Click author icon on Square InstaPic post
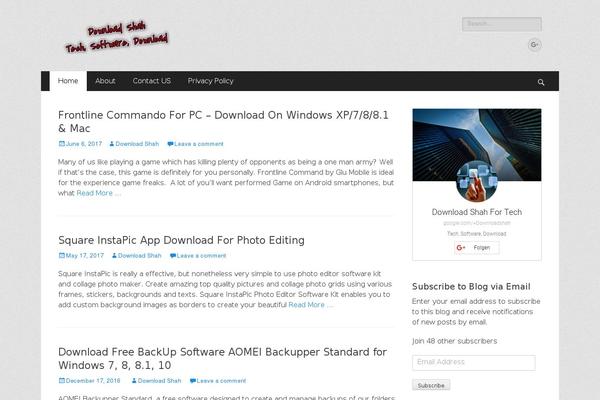This screenshot has height=400, width=600. (x=114, y=256)
